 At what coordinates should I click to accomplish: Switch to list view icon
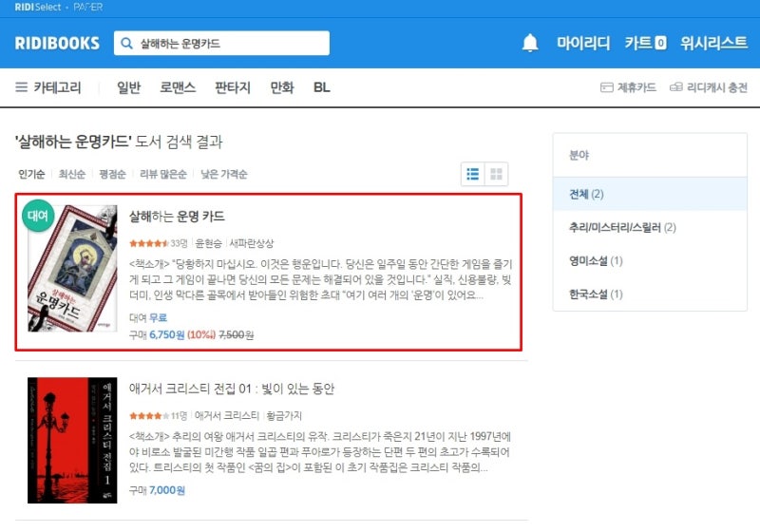click(472, 174)
